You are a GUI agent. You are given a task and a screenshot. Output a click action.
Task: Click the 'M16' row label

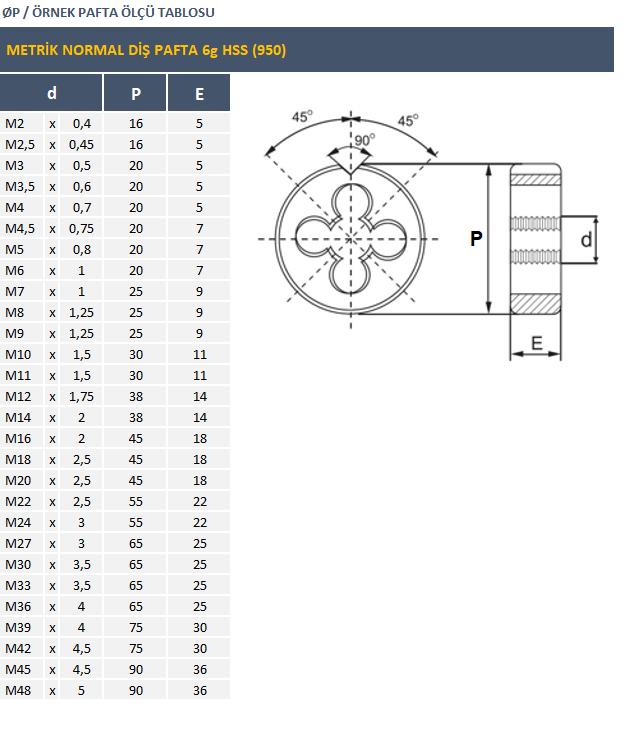(x=18, y=438)
